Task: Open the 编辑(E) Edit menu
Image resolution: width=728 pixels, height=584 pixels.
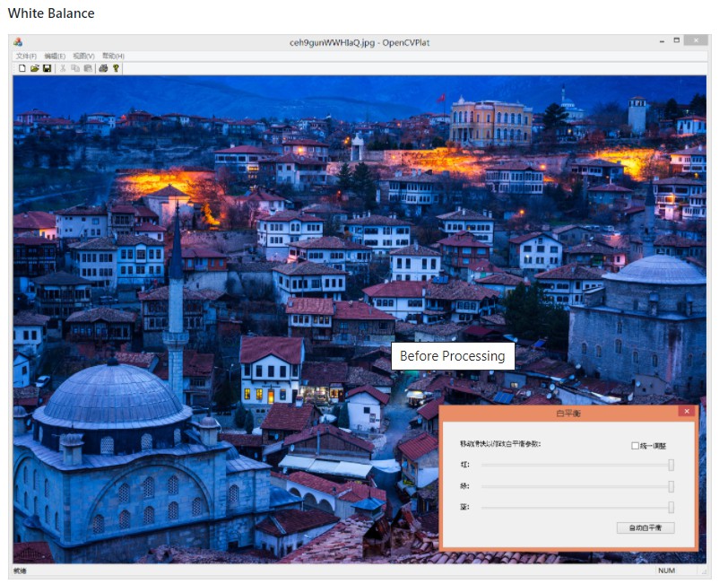Action: pos(55,56)
